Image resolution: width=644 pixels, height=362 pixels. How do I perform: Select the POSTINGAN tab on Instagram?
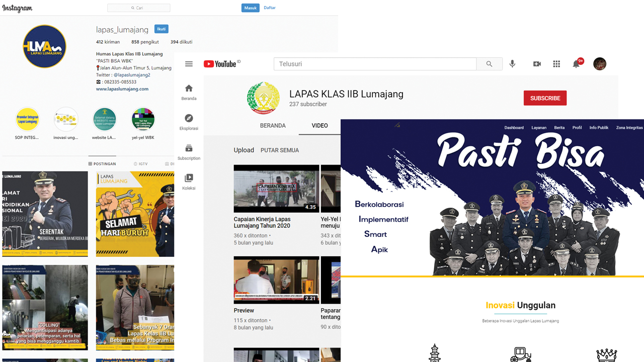(x=102, y=164)
